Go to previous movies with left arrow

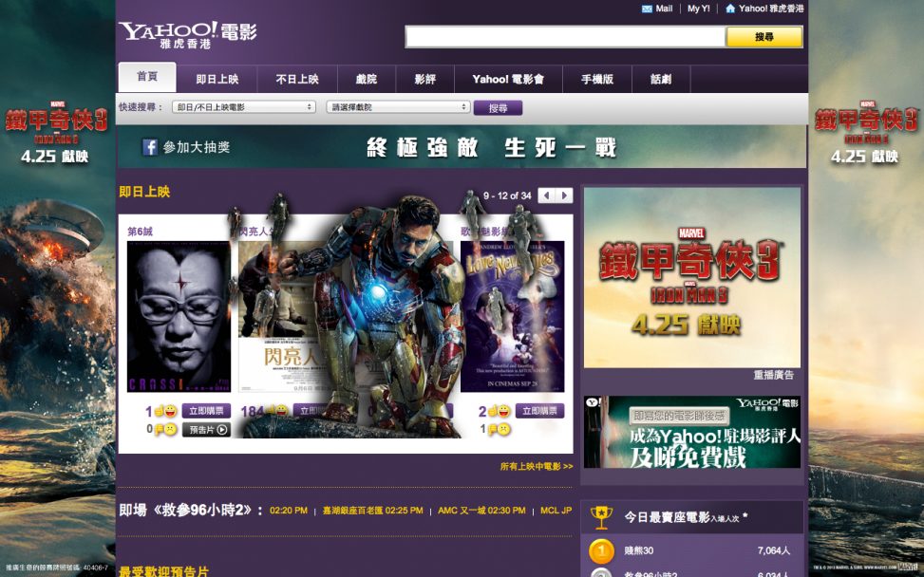coord(547,195)
